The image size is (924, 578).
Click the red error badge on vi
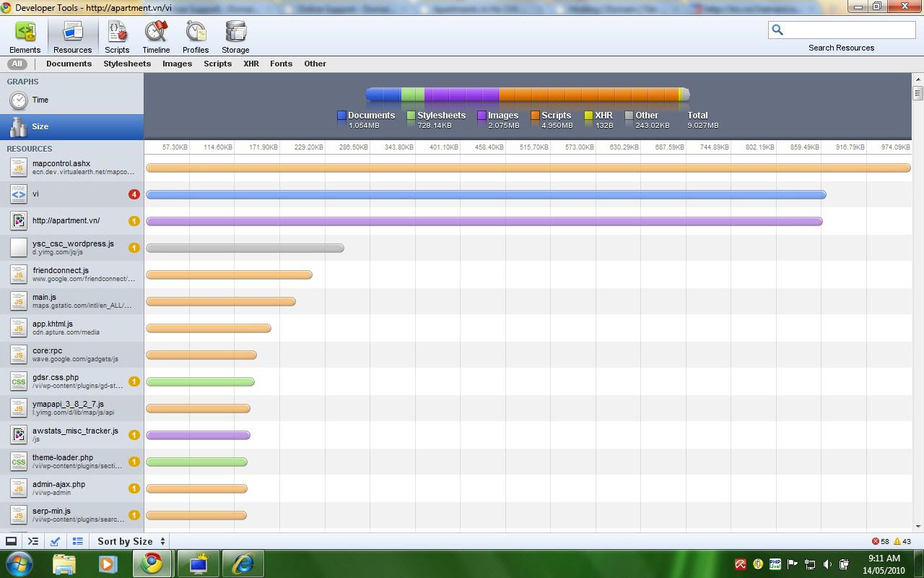pos(134,194)
